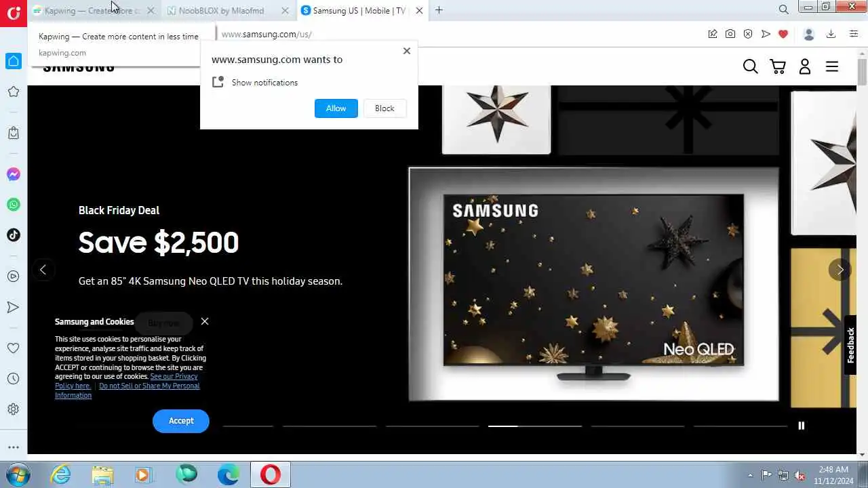Click the tab search magnifier in the tab bar
Image resolution: width=868 pixels, height=488 pixels.
(x=784, y=9)
